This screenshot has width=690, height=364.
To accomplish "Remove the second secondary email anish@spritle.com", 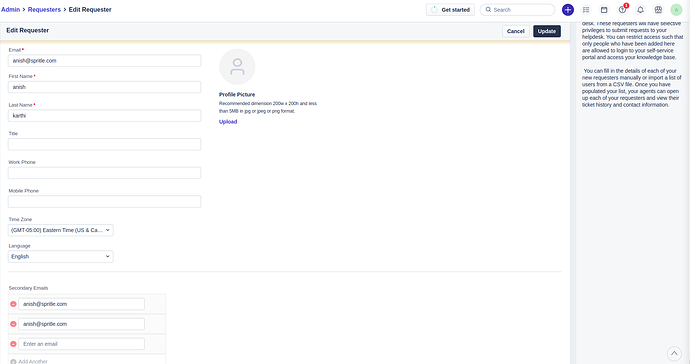I will 13,324.
